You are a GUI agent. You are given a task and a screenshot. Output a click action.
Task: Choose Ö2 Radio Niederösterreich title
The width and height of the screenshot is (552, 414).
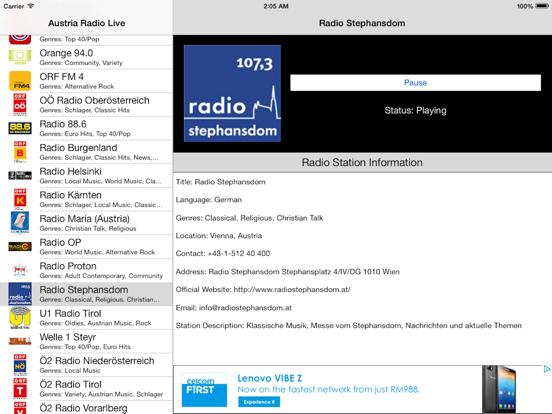(97, 361)
